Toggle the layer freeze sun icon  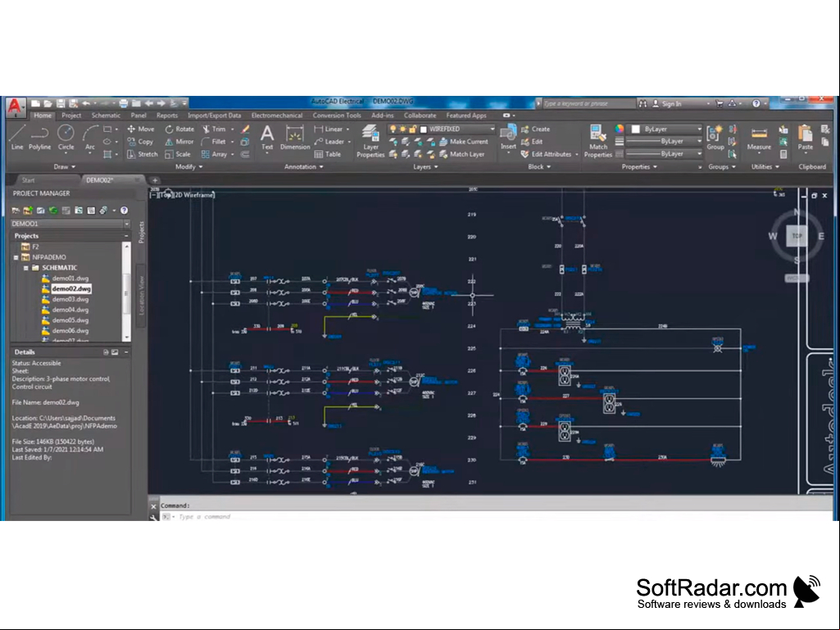pyautogui.click(x=402, y=129)
